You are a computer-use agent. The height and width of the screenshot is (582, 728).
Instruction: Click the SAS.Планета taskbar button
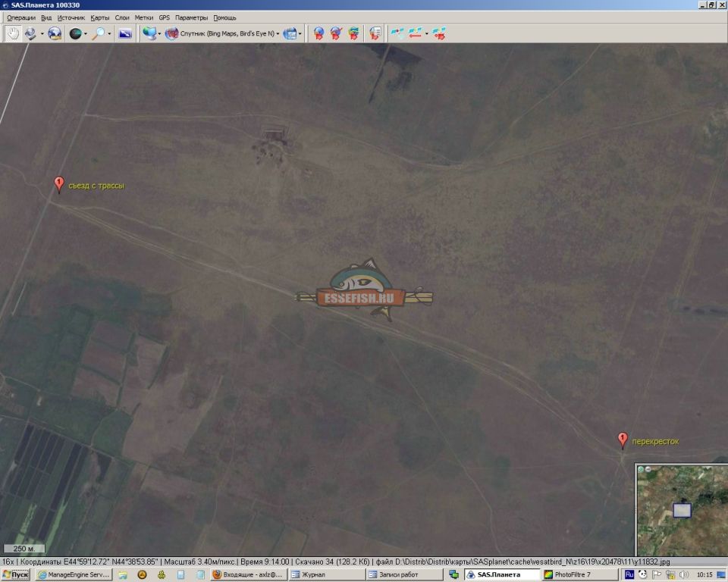tap(503, 574)
